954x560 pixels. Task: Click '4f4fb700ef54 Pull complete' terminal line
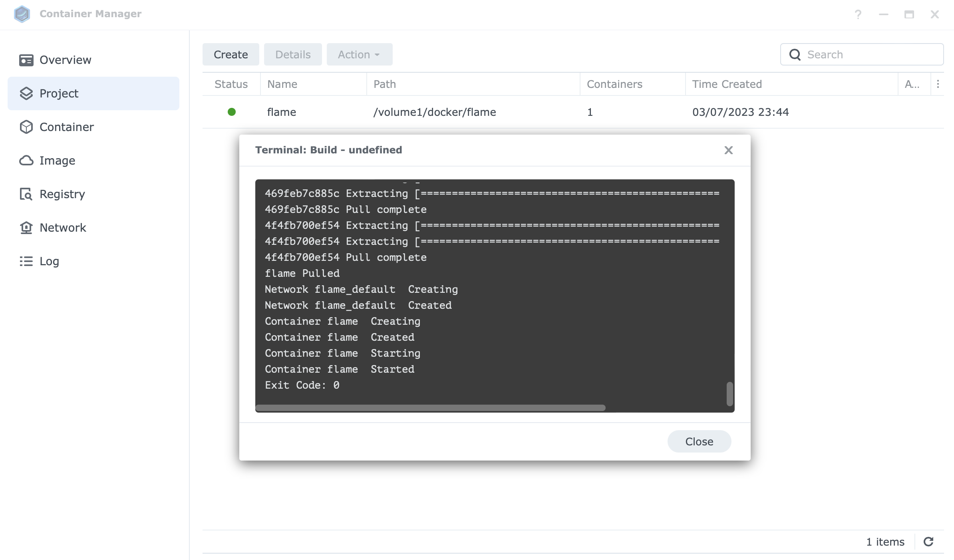click(346, 257)
